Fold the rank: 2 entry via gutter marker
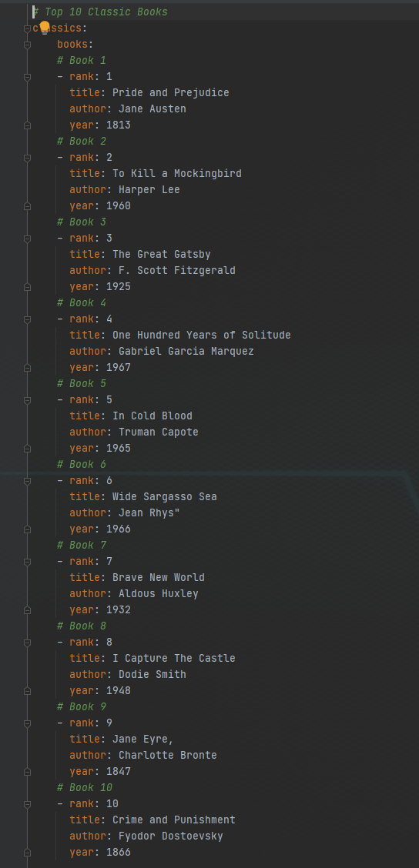 [27, 158]
